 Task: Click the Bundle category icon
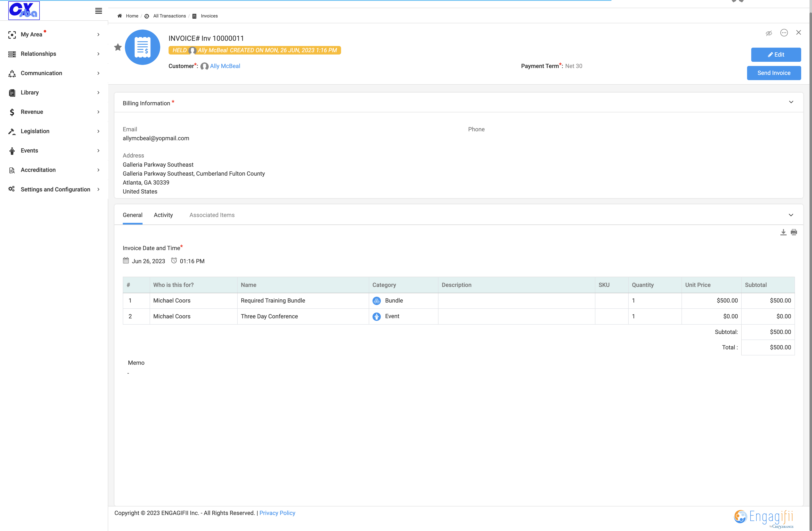click(x=377, y=300)
